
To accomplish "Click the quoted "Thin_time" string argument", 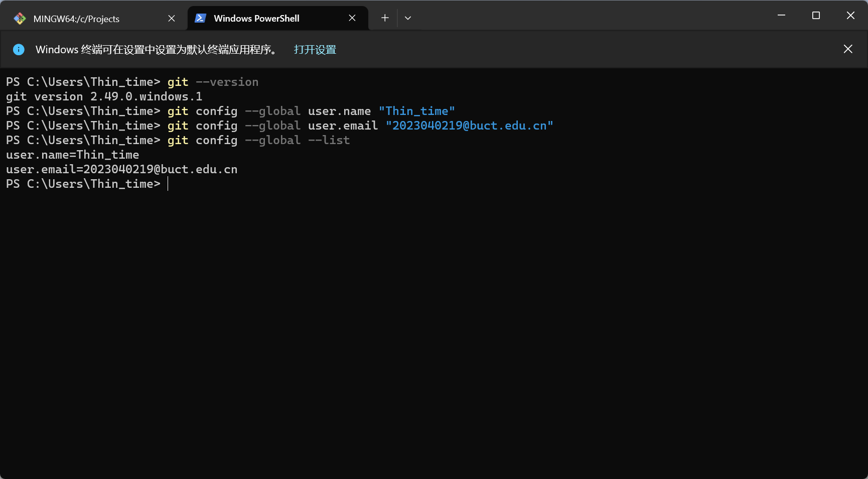I will (417, 111).
